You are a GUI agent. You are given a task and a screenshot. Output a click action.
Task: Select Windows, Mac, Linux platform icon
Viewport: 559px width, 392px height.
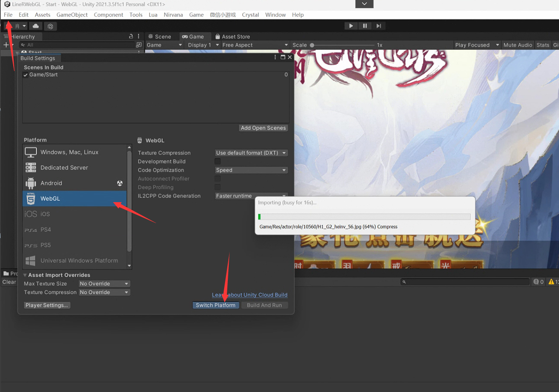(x=31, y=152)
